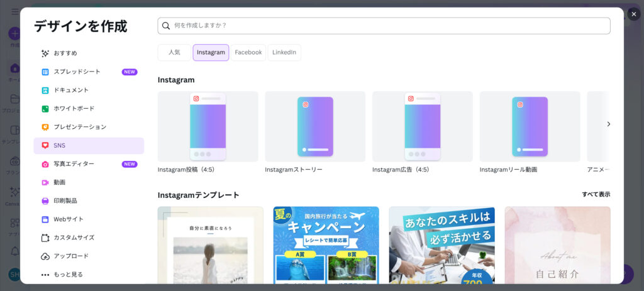Click the SNS heart icon
Image resolution: width=644 pixels, height=291 pixels.
[x=45, y=145]
